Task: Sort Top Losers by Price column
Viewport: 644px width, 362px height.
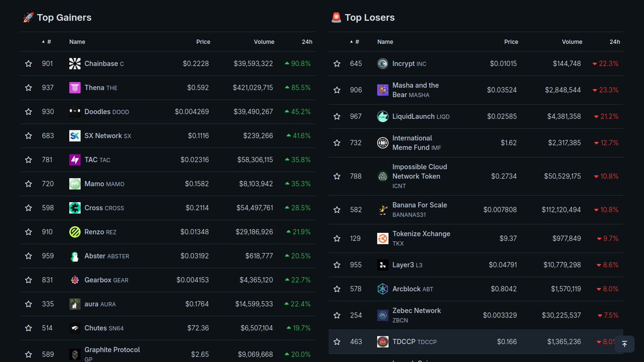Action: 511,42
